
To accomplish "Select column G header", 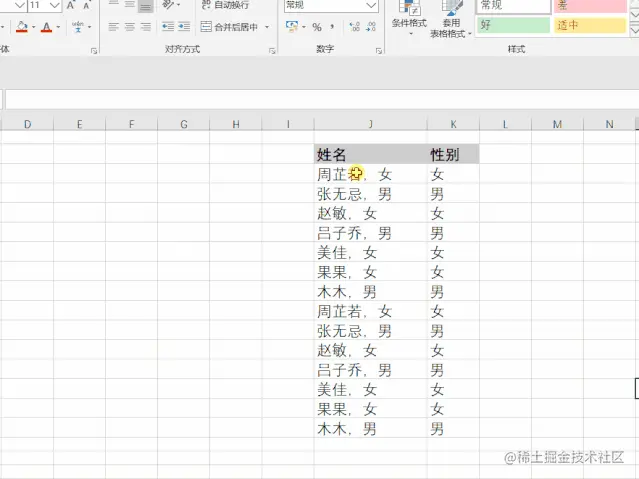I will point(184,124).
